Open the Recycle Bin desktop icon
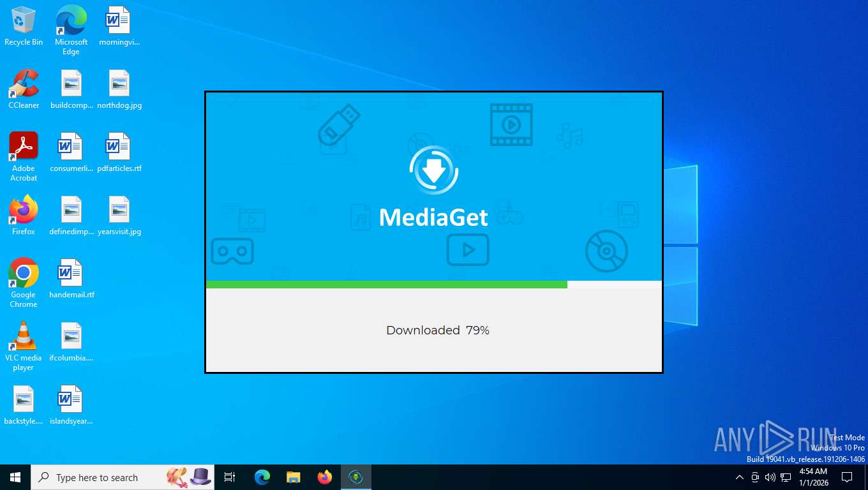Image resolution: width=868 pixels, height=490 pixels. coord(24,26)
